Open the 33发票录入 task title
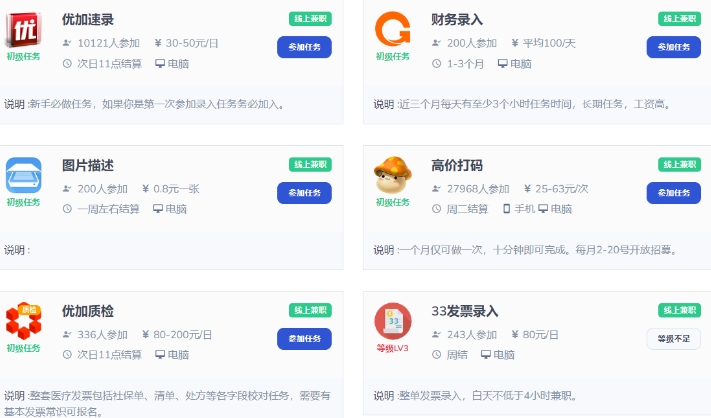The image size is (711, 418). click(x=465, y=311)
